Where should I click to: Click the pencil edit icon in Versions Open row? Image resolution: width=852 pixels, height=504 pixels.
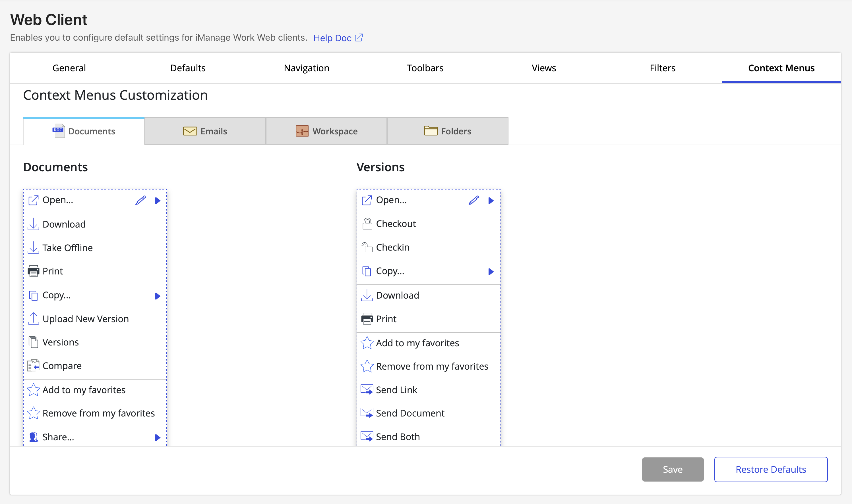tap(474, 200)
